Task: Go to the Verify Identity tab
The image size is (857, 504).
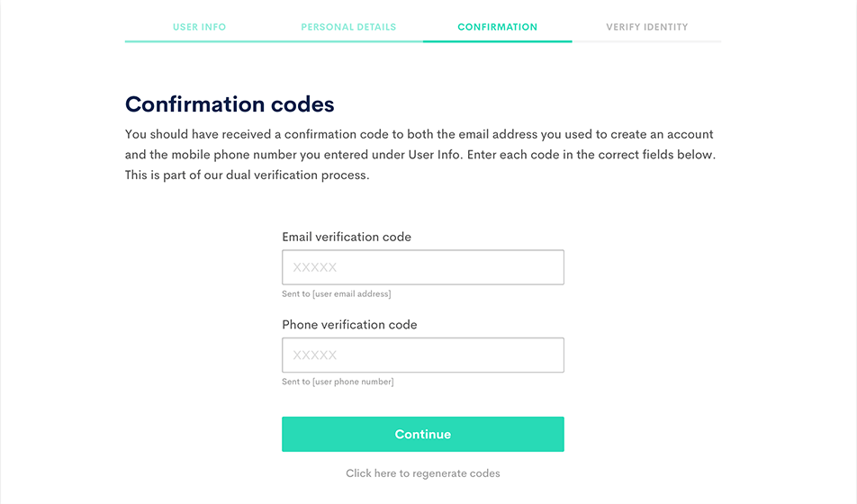Action: 646,27
